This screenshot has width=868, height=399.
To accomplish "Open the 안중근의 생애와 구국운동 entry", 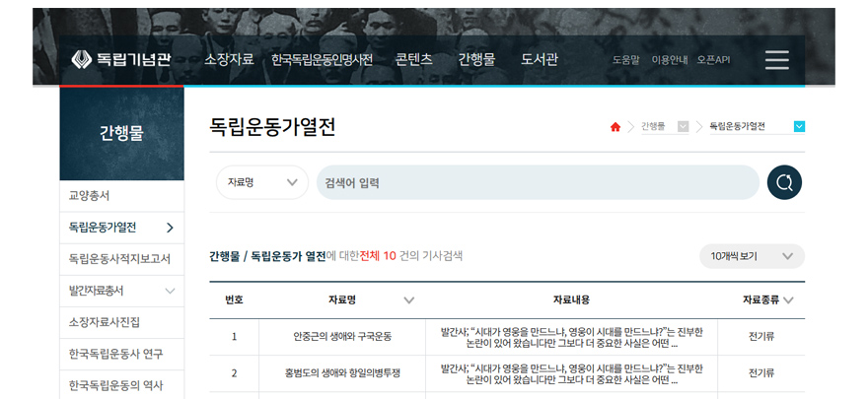I will click(x=342, y=337).
